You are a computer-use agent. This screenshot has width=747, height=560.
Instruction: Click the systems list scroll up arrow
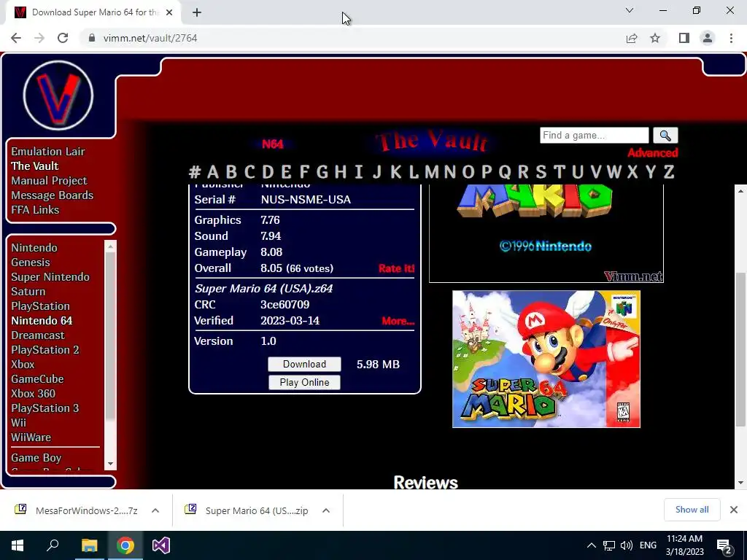click(x=111, y=246)
